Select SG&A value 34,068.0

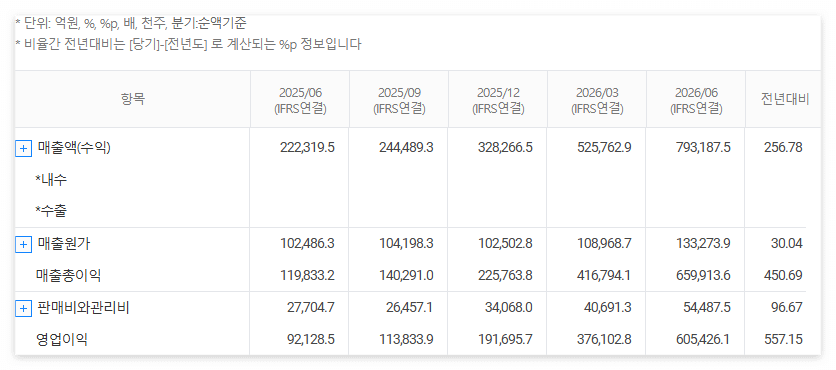point(508,308)
